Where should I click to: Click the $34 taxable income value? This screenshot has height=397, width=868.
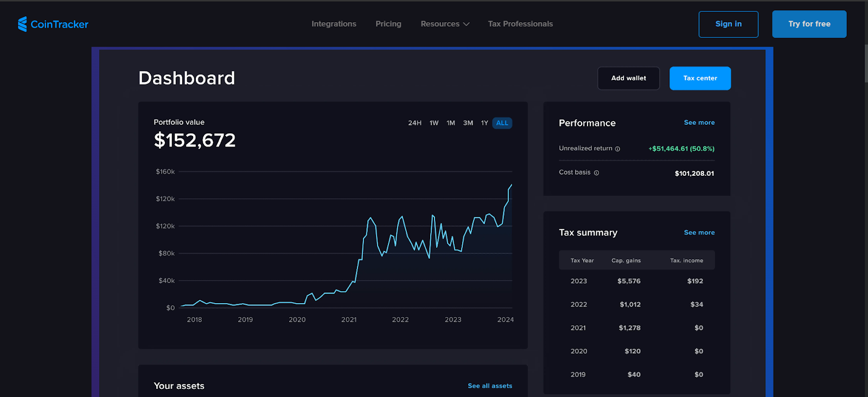[697, 304]
